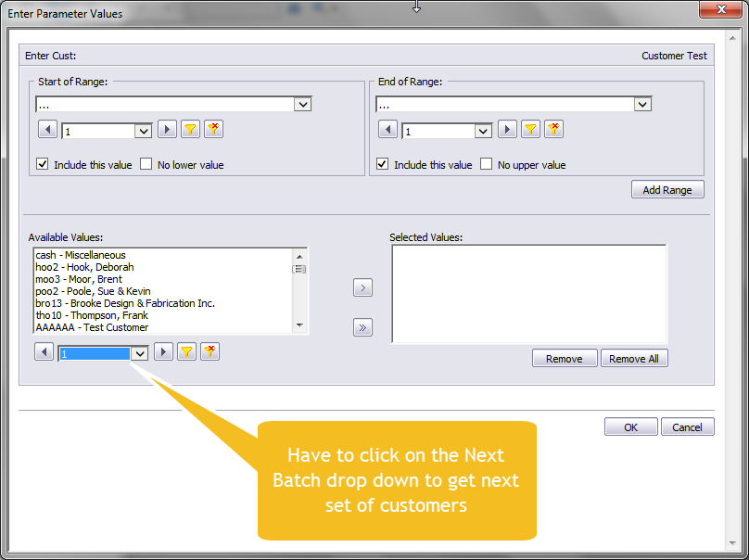This screenshot has width=749, height=560.
Task: Select 'hoo2 - Hook, Deborah' in Available Values
Action: (x=84, y=267)
